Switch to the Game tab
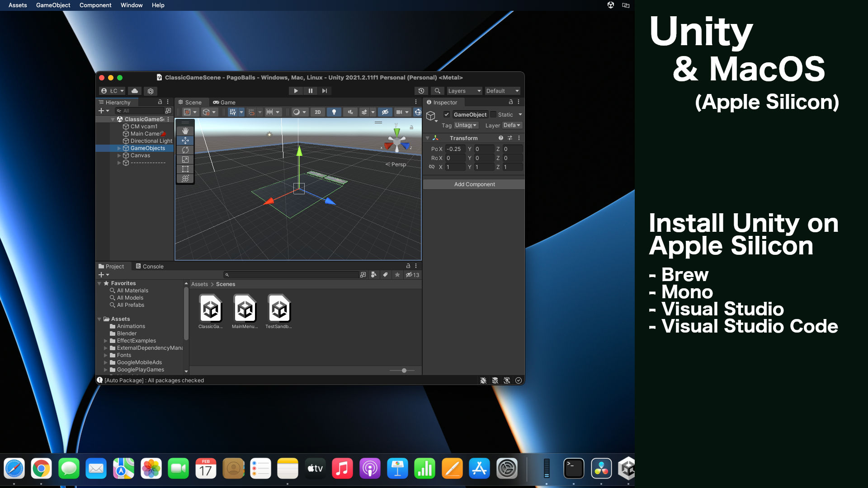This screenshot has width=868, height=488. point(225,102)
